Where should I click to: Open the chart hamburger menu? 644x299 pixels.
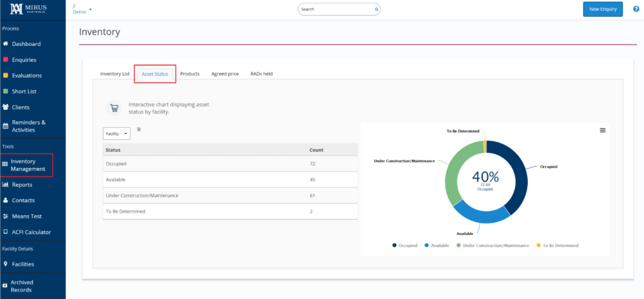point(602,130)
